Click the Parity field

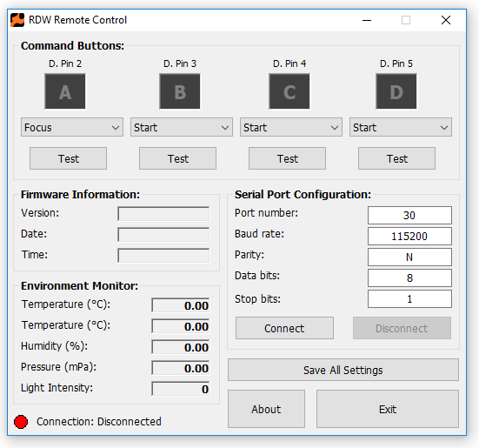coord(409,257)
